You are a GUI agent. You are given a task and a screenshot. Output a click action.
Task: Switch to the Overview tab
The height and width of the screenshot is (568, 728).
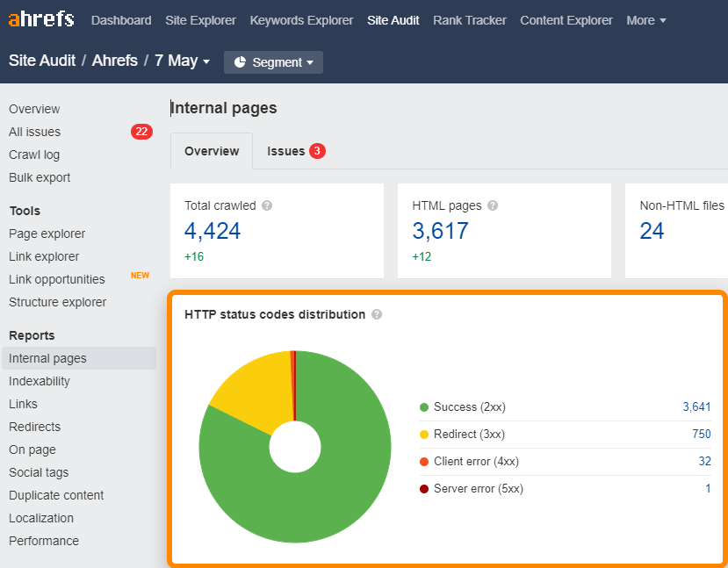click(x=212, y=151)
